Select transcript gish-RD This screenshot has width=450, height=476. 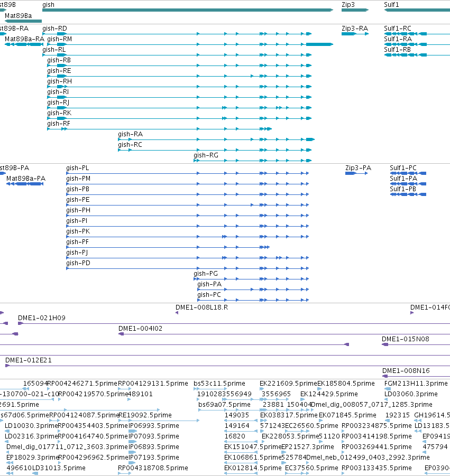point(177,34)
